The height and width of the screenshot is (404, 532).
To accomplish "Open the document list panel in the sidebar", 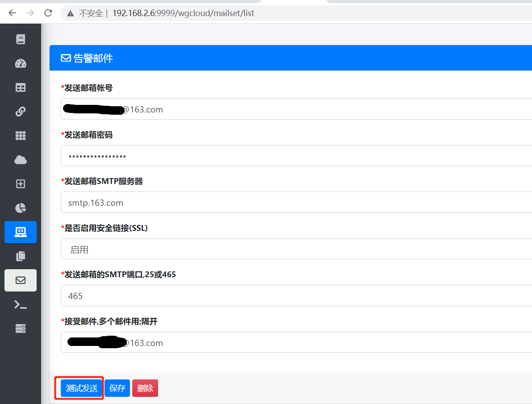I will (x=21, y=39).
